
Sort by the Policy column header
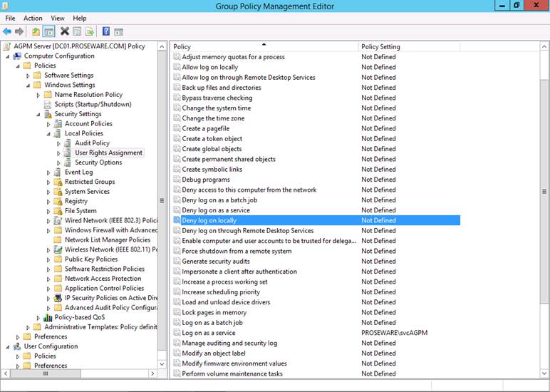point(264,46)
